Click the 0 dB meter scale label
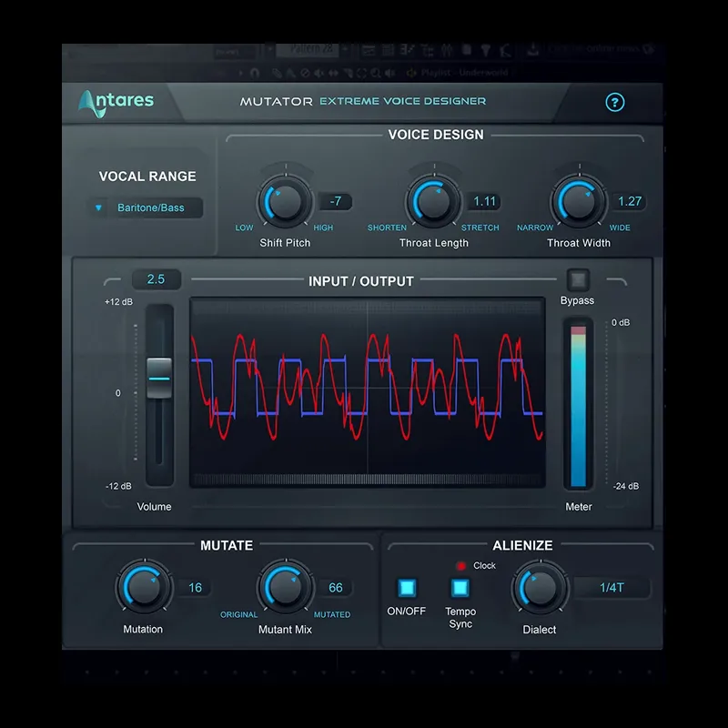 [x=621, y=322]
